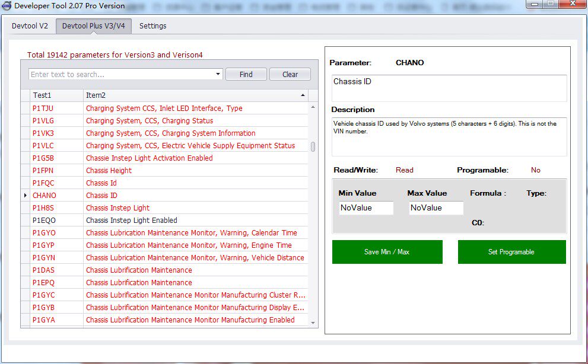
Task: Select 'Lubrification Maintenance Monitor Manufacturing Cluster R...'
Action: click(195, 295)
